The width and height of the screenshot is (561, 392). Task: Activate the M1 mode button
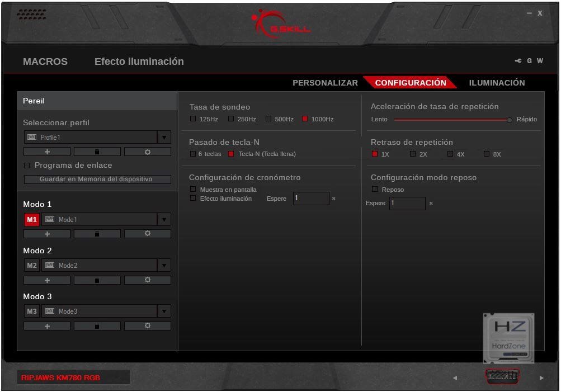click(x=32, y=220)
